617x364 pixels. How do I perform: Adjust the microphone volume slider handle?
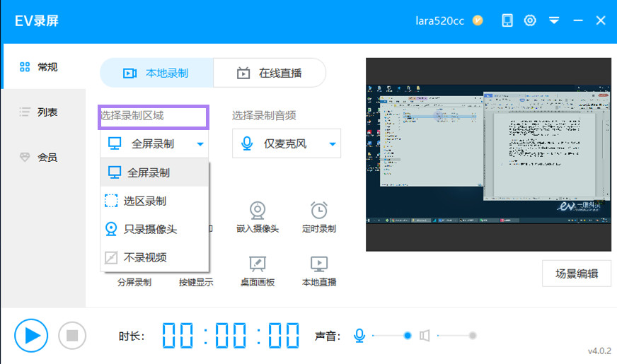coord(408,336)
